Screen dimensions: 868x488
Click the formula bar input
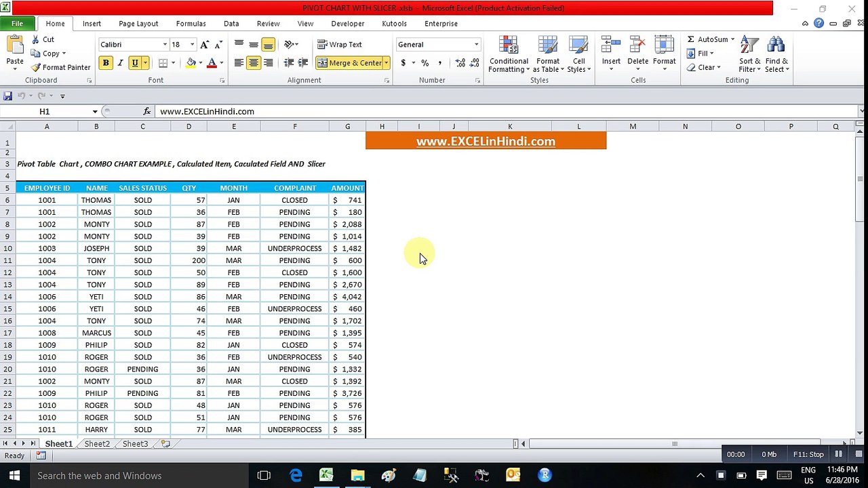(507, 111)
